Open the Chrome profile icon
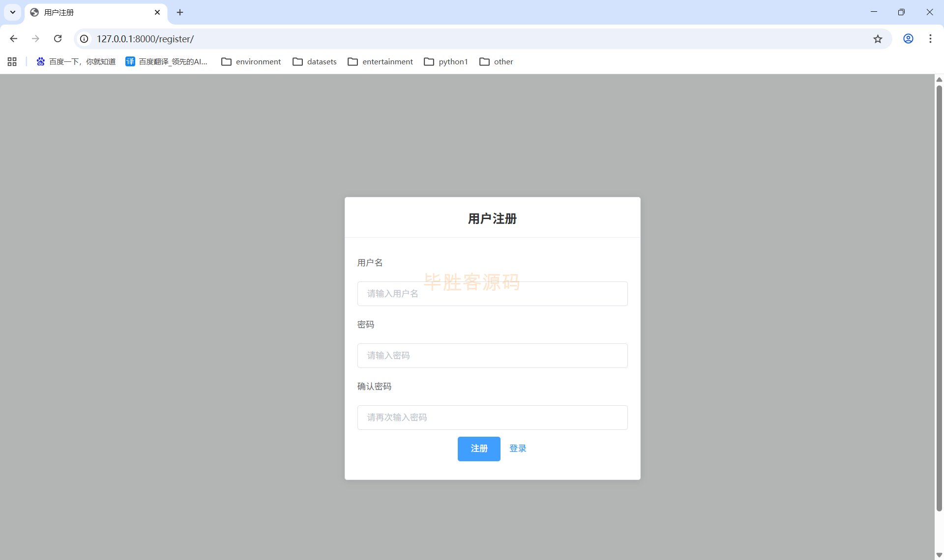Viewport: 944px width, 560px height. 908,39
